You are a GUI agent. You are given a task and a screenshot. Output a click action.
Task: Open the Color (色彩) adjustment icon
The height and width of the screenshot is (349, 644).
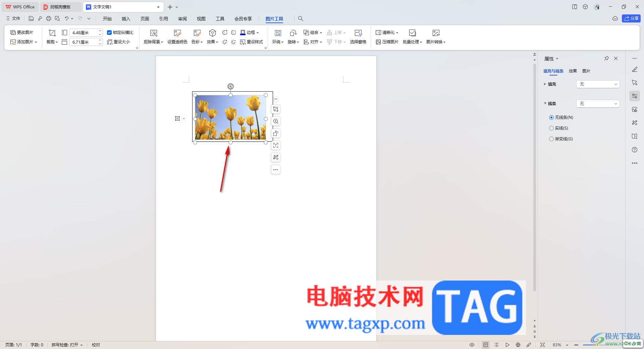tap(197, 33)
